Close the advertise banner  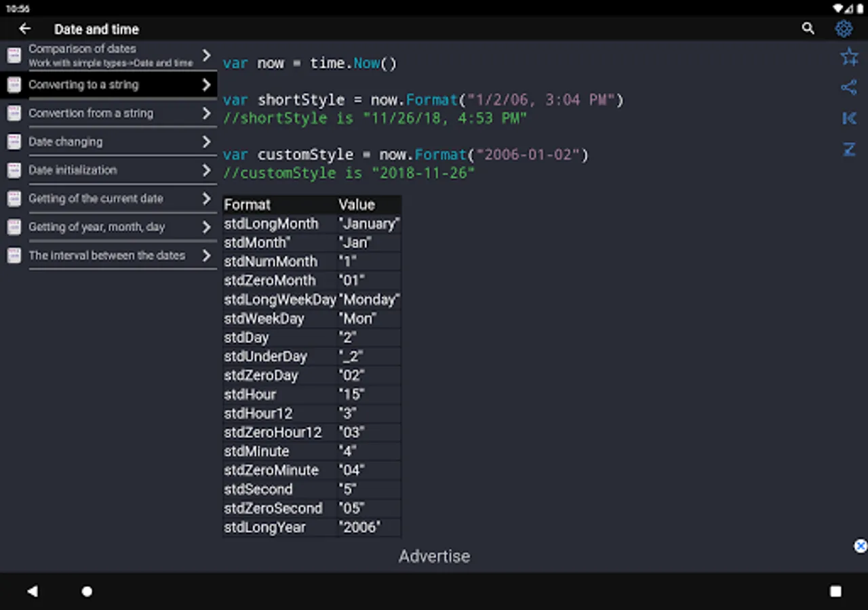860,546
